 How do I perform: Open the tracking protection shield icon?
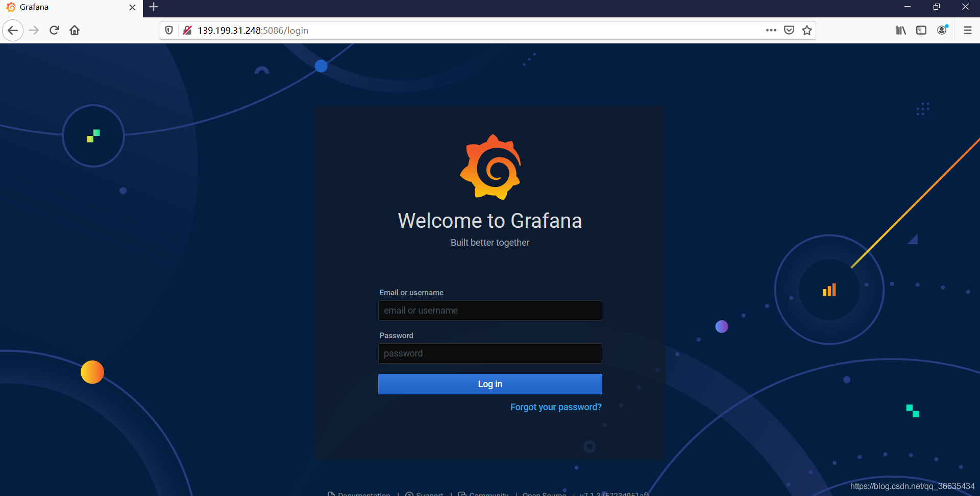(x=169, y=30)
